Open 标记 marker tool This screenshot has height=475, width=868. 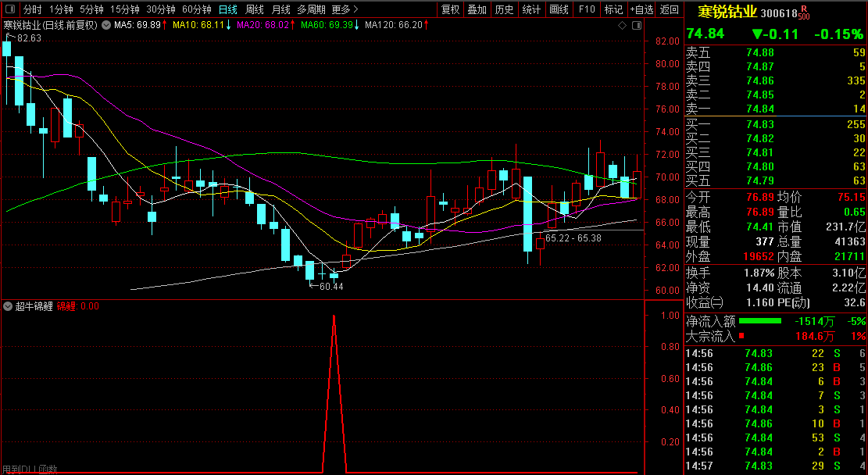click(x=613, y=9)
